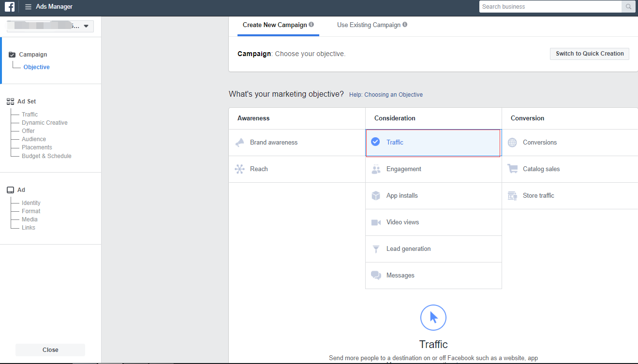
Task: Choose the Engagement objective
Action: [x=433, y=169]
